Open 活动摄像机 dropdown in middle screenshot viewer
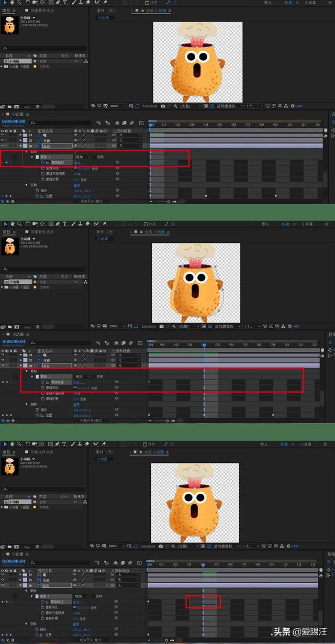The width and height of the screenshot is (335, 644). pos(228,326)
